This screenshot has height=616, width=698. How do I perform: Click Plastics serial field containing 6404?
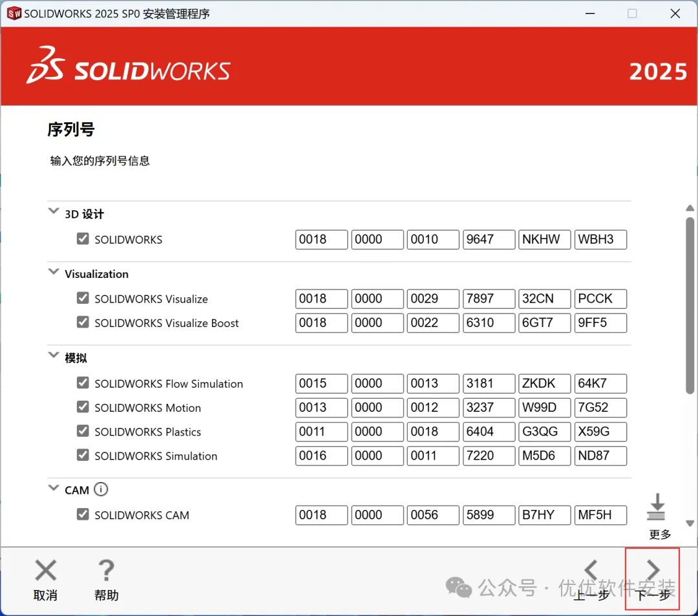point(489,432)
